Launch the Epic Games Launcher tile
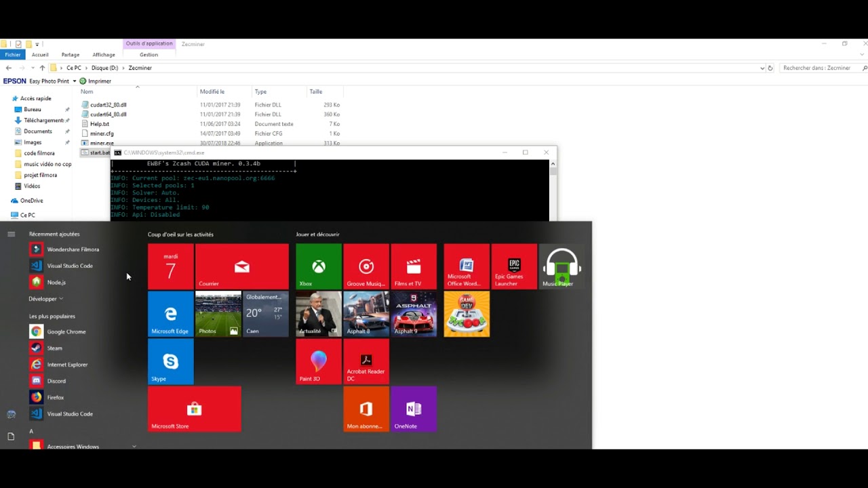868x488 pixels. click(x=514, y=266)
